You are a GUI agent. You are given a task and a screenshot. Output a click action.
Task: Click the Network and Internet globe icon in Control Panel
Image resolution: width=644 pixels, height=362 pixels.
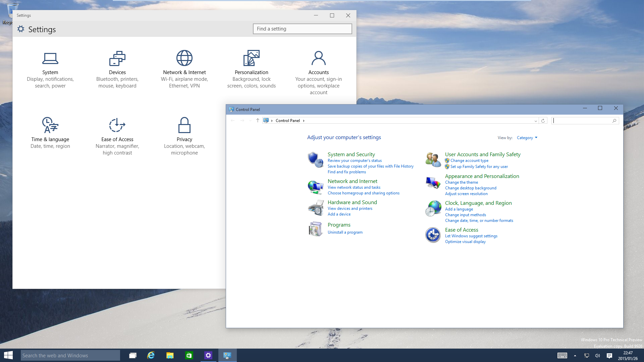pos(315,187)
